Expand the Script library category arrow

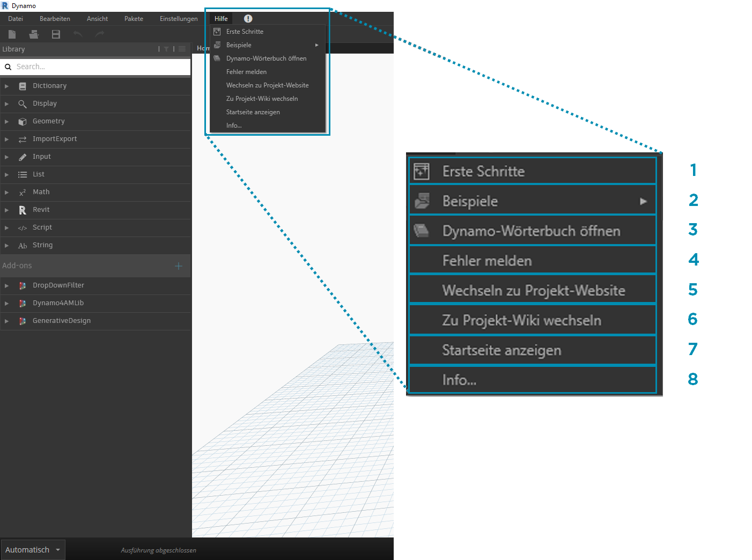click(x=6, y=227)
